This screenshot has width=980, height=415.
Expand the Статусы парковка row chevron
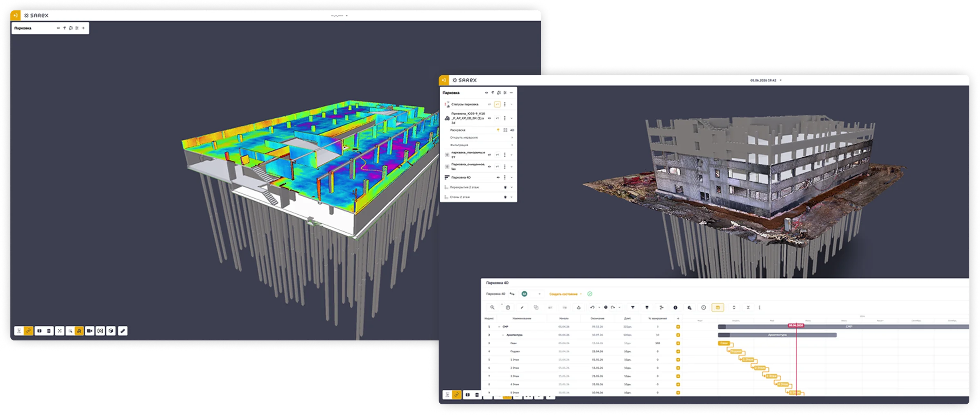point(512,104)
